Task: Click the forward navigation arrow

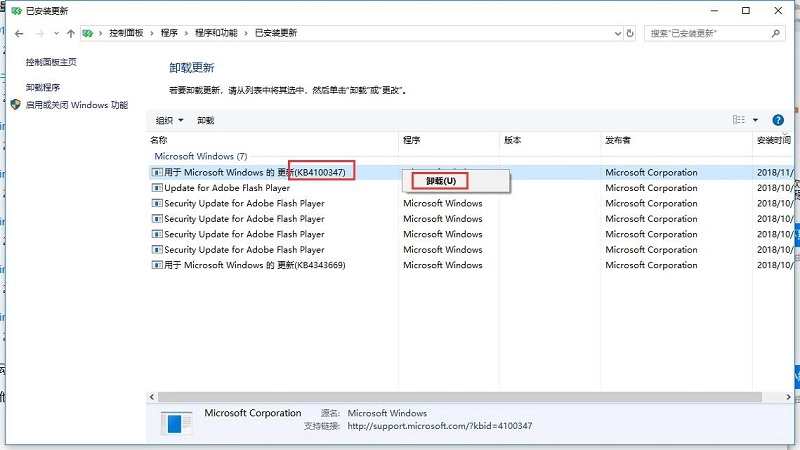Action: click(40, 34)
